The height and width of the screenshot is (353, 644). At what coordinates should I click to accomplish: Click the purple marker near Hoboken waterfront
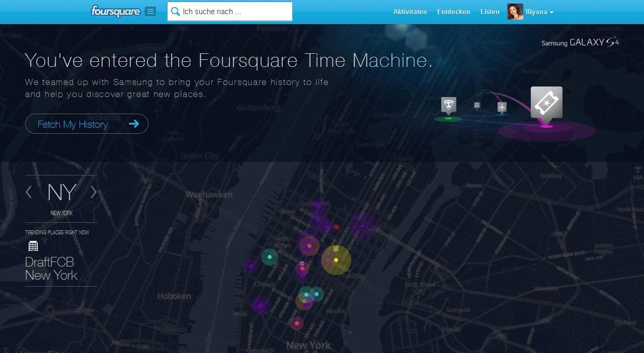(260, 305)
